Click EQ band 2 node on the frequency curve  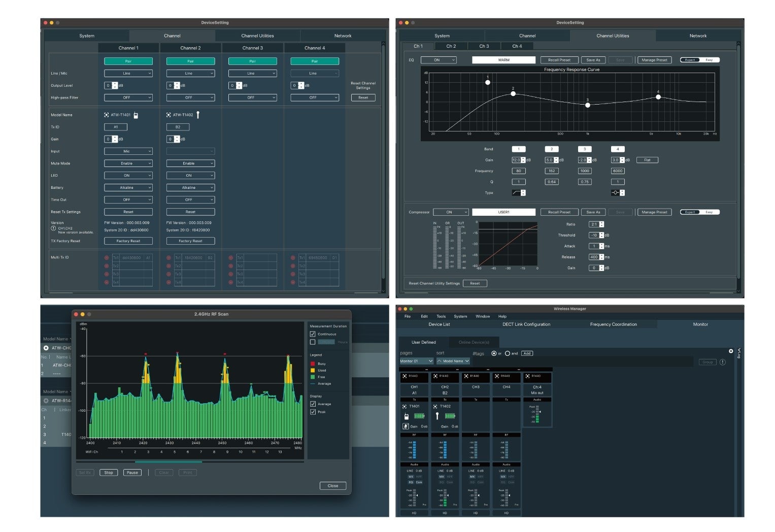513,94
